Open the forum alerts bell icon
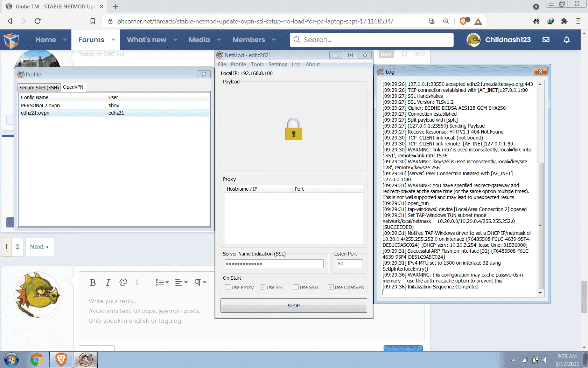The image size is (588, 368). point(567,40)
